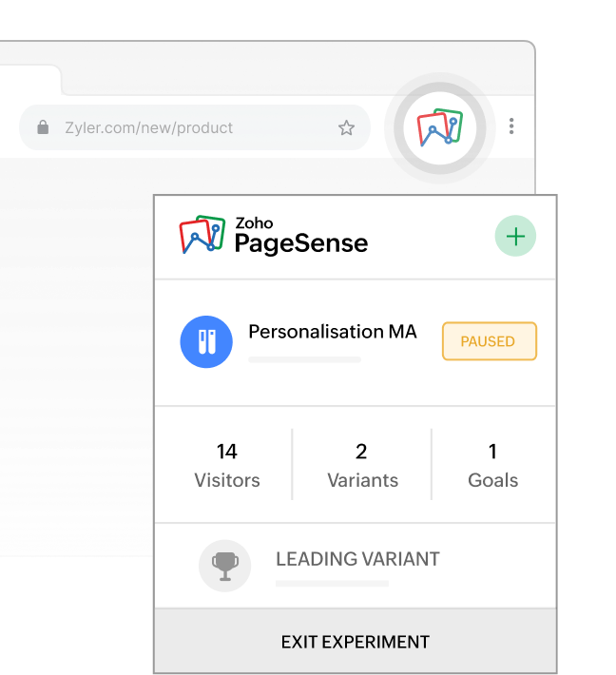
Task: Select the Zyler.com/new/product address bar
Action: pos(195,127)
